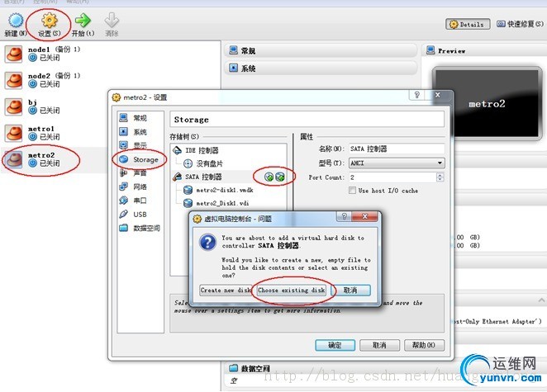This screenshot has width=547, height=392.
Task: Click 快速修复 snapshots button
Action: coord(520,24)
